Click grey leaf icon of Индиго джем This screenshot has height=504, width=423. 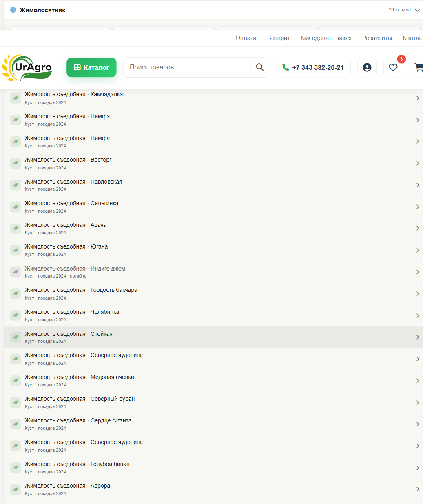click(16, 272)
